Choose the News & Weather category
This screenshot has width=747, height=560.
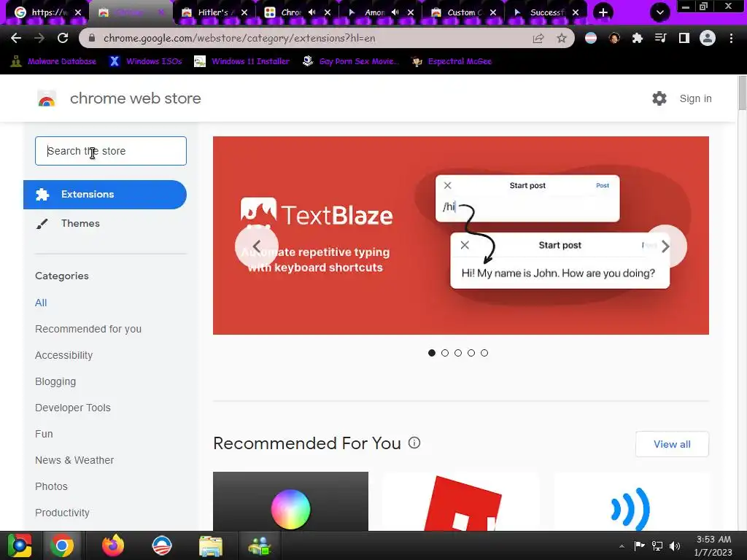point(74,460)
